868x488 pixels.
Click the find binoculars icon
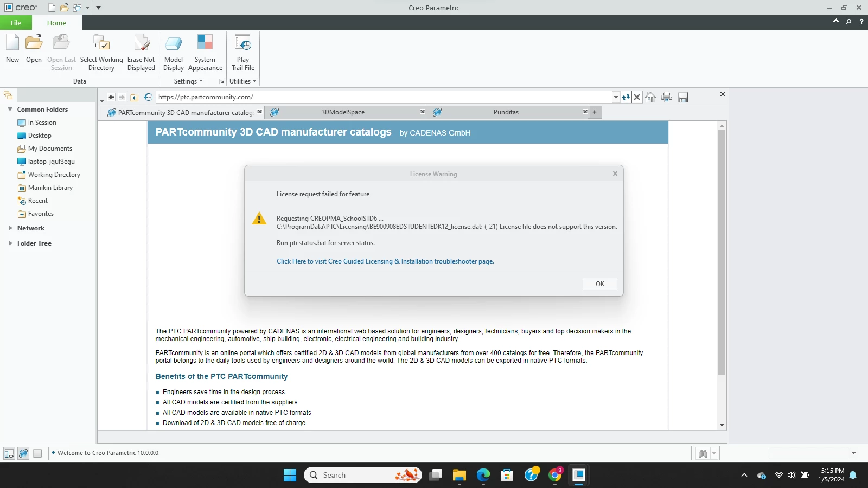coord(703,453)
